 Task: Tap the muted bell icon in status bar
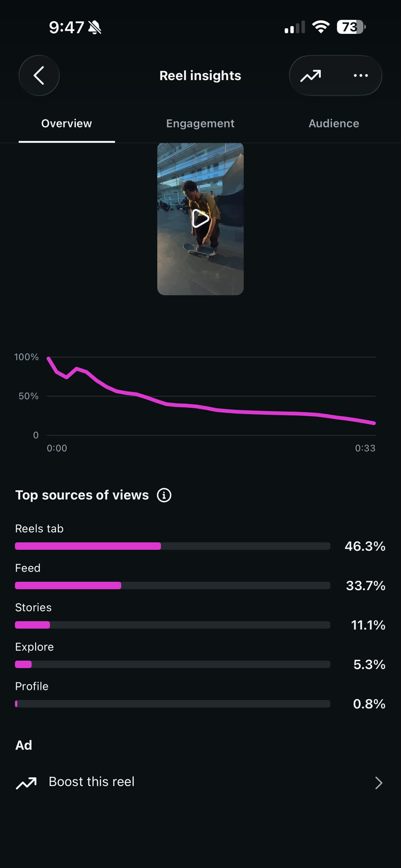click(94, 28)
